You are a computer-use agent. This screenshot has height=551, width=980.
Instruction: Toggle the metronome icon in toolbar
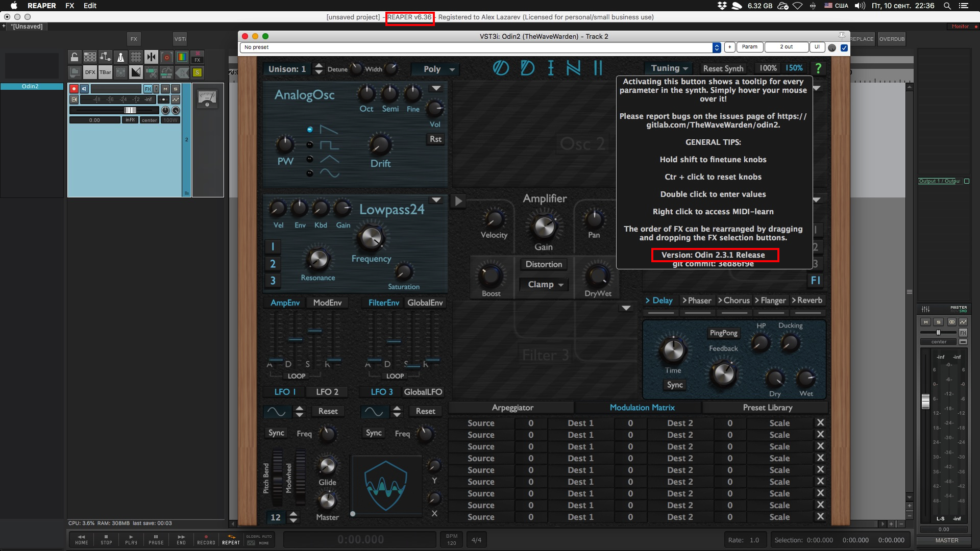coord(120,57)
